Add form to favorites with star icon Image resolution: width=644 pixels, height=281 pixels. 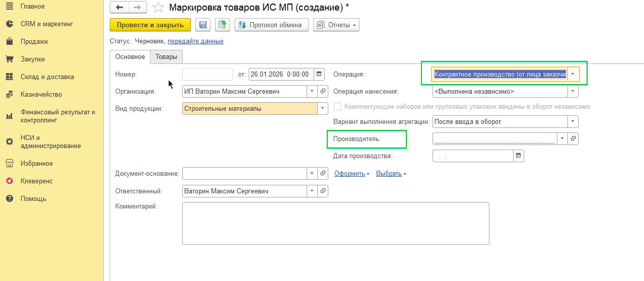click(158, 8)
